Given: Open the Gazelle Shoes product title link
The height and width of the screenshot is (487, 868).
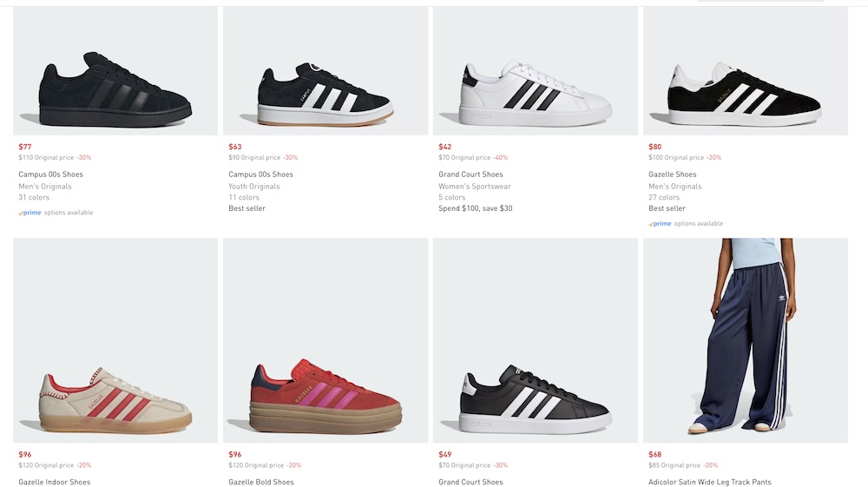Looking at the screenshot, I should coord(673,174).
